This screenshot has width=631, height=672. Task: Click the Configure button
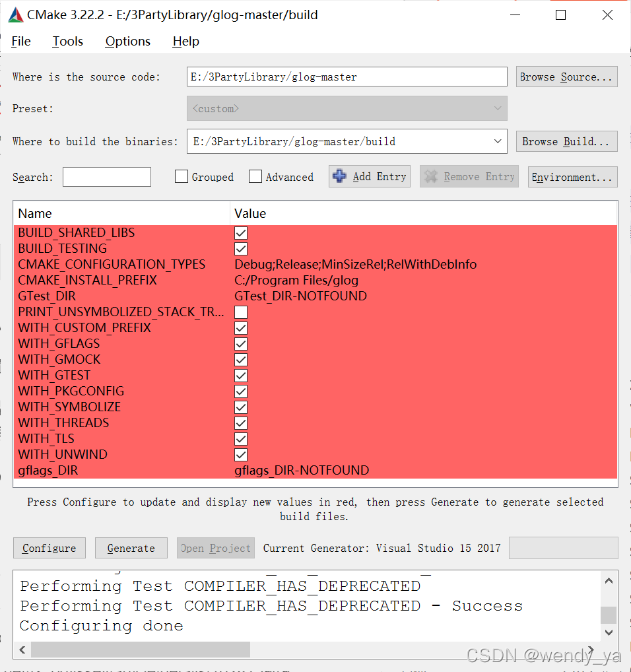click(50, 548)
